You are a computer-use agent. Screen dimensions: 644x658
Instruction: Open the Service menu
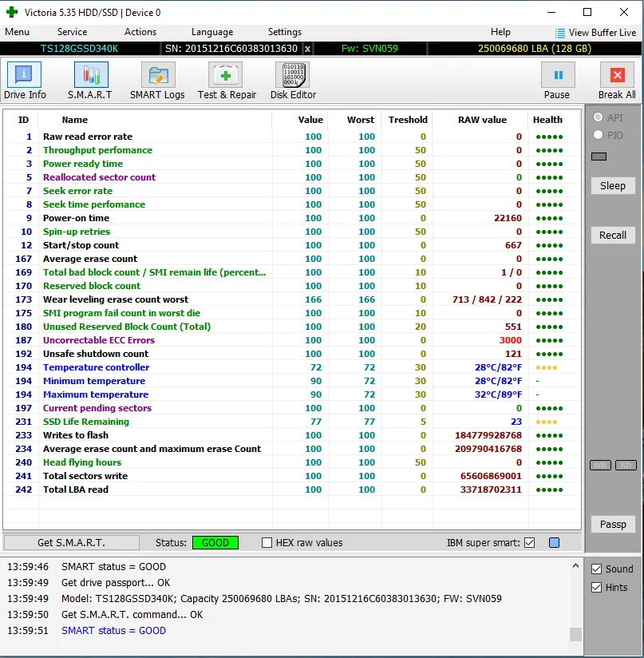pyautogui.click(x=72, y=32)
